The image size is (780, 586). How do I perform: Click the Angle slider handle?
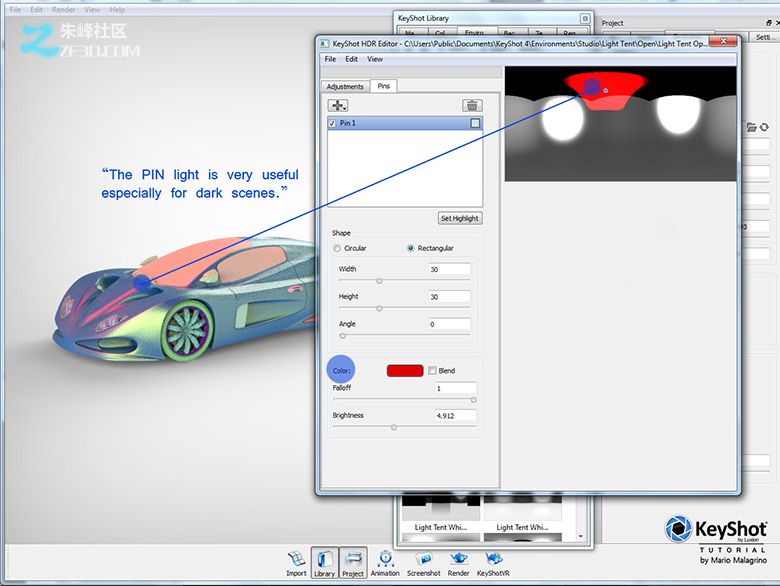coord(342,336)
